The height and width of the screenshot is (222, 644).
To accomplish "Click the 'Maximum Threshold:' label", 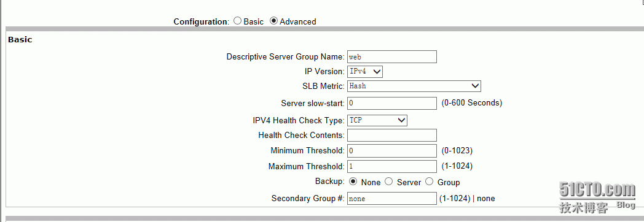I will 307,167.
